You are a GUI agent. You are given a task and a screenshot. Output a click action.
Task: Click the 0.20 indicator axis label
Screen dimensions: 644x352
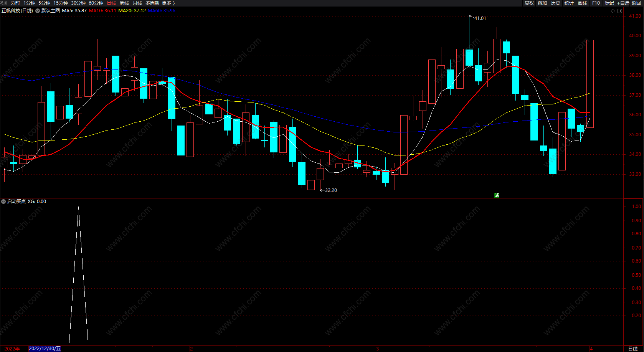(x=636, y=316)
